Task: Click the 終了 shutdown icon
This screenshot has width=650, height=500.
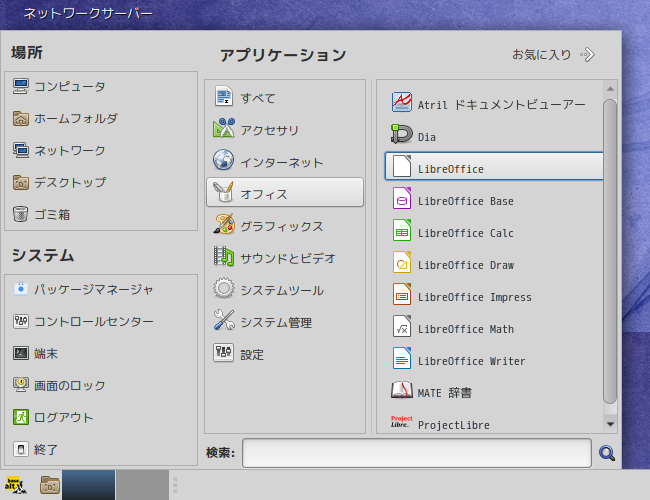Action: point(20,449)
